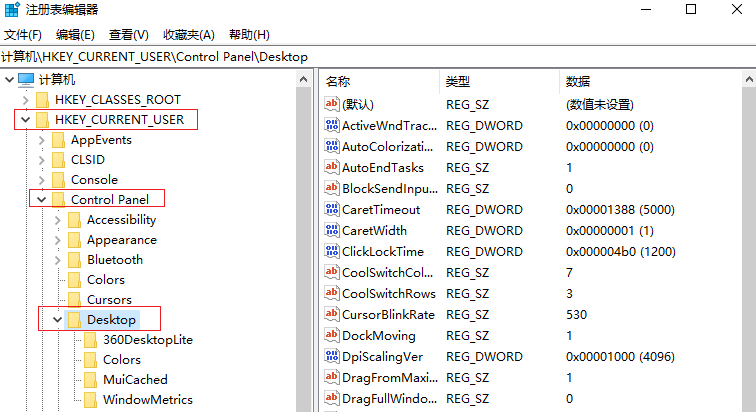Screen dimensions: 756x412
Task: Collapse the HKEY_CURRENT_USER tree node
Action: point(25,120)
